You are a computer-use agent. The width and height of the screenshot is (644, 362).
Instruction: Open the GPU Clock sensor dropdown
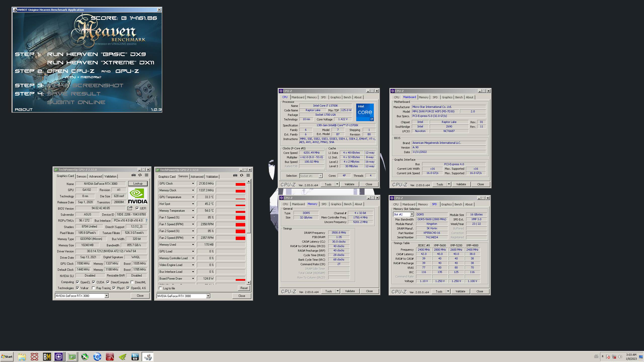pyautogui.click(x=193, y=184)
